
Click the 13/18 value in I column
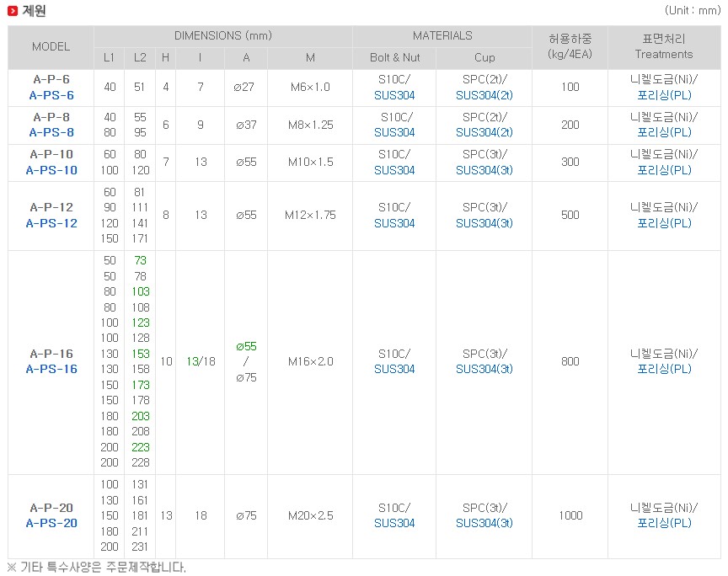[x=201, y=361]
